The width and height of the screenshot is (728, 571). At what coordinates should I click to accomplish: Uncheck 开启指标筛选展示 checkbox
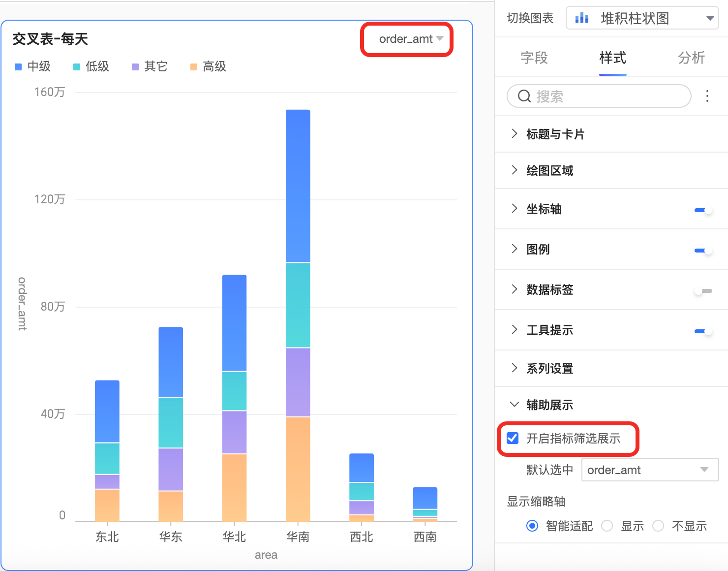point(513,438)
